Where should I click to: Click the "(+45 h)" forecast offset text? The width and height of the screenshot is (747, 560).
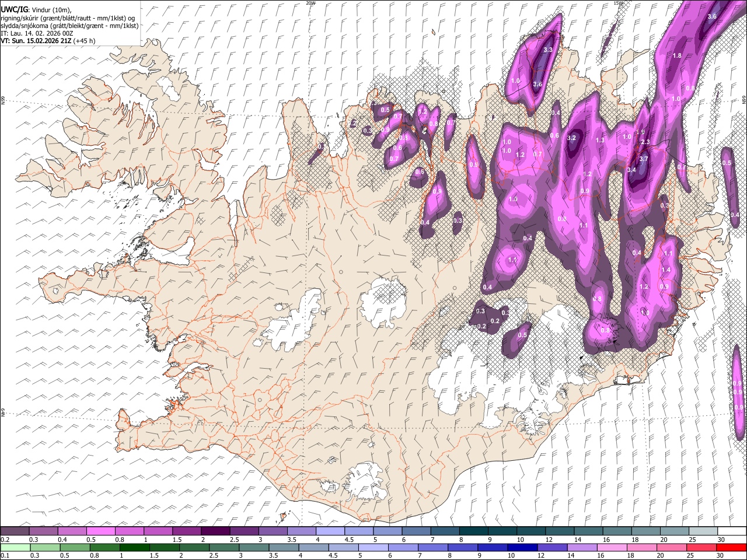[x=85, y=41]
